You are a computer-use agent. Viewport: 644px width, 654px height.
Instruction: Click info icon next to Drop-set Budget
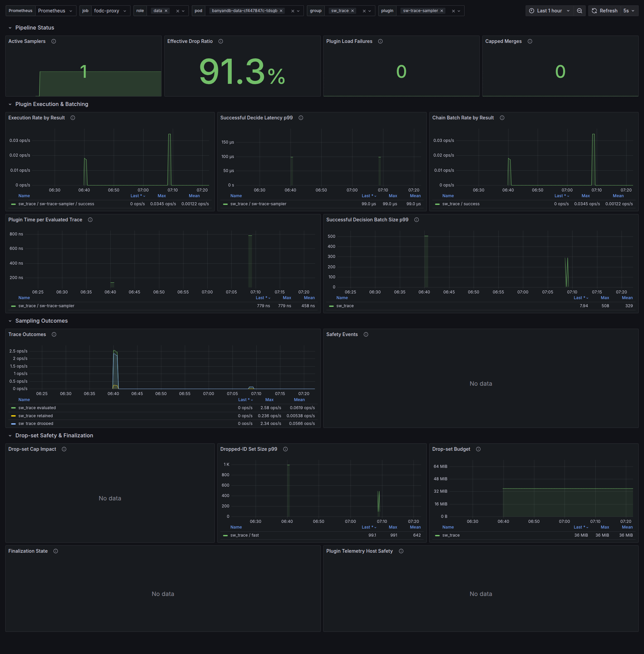(478, 449)
